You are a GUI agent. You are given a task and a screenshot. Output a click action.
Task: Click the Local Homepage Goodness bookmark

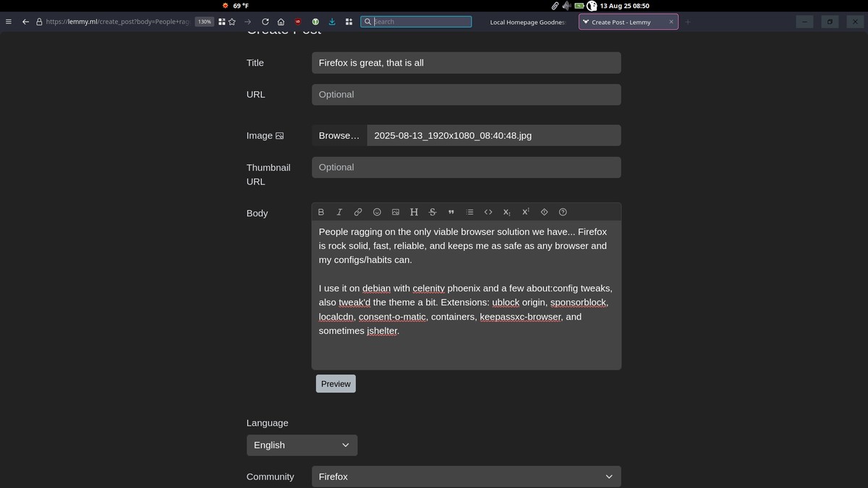[x=526, y=22]
